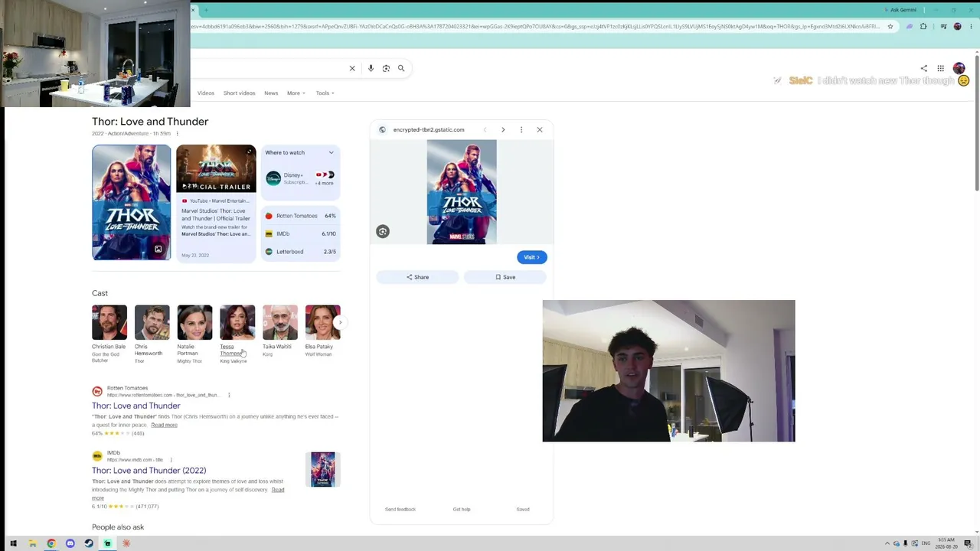Switch to Chrome in the taskbar
980x551 pixels.
coord(51,544)
